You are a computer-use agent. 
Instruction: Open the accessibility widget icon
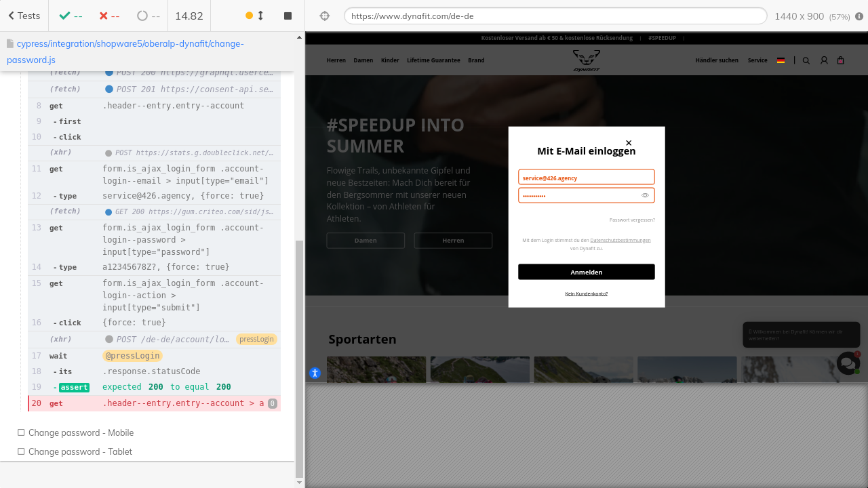coord(315,373)
